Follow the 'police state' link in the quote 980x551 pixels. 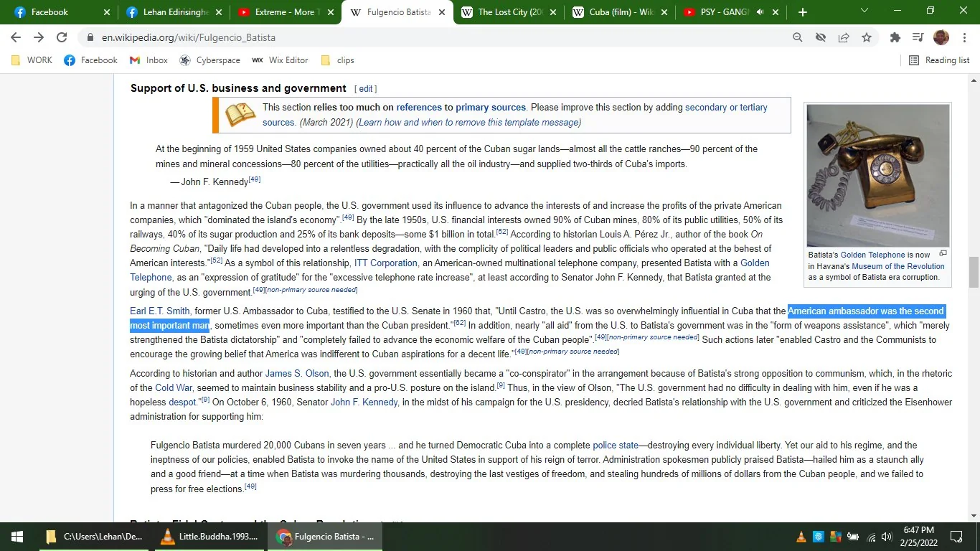click(x=616, y=446)
